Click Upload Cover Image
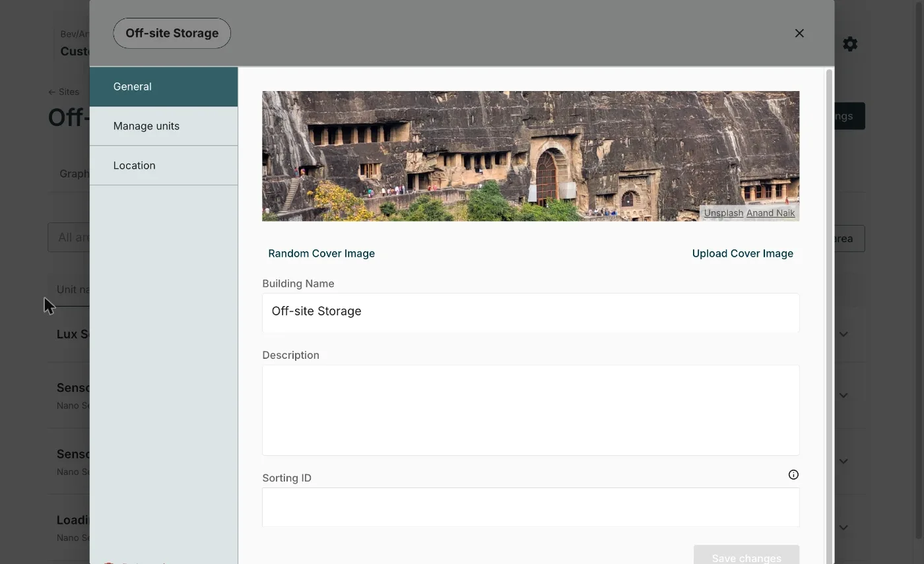Viewport: 924px width, 564px height. pyautogui.click(x=742, y=253)
